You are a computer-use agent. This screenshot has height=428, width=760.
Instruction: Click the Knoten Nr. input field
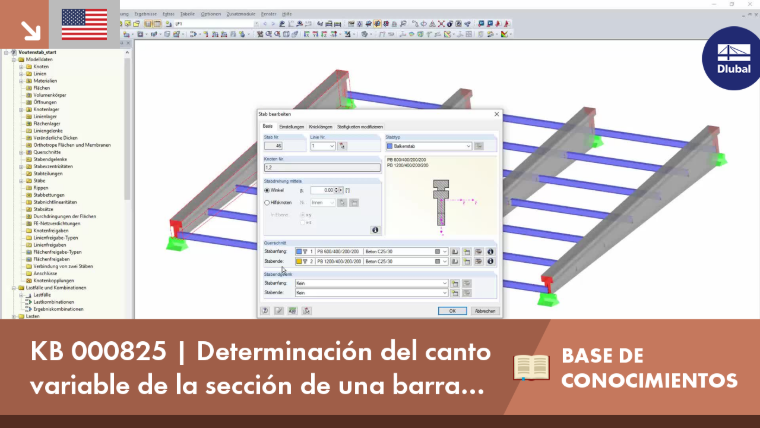(322, 167)
